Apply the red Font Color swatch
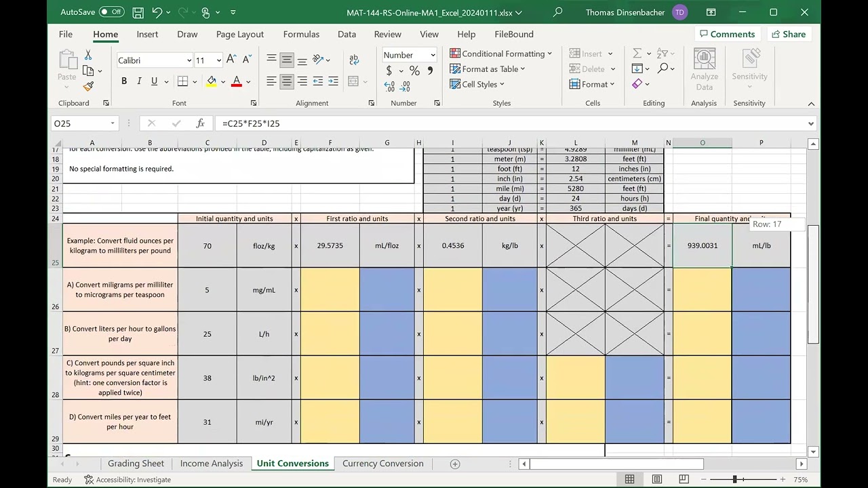This screenshot has width=868, height=488. [237, 81]
